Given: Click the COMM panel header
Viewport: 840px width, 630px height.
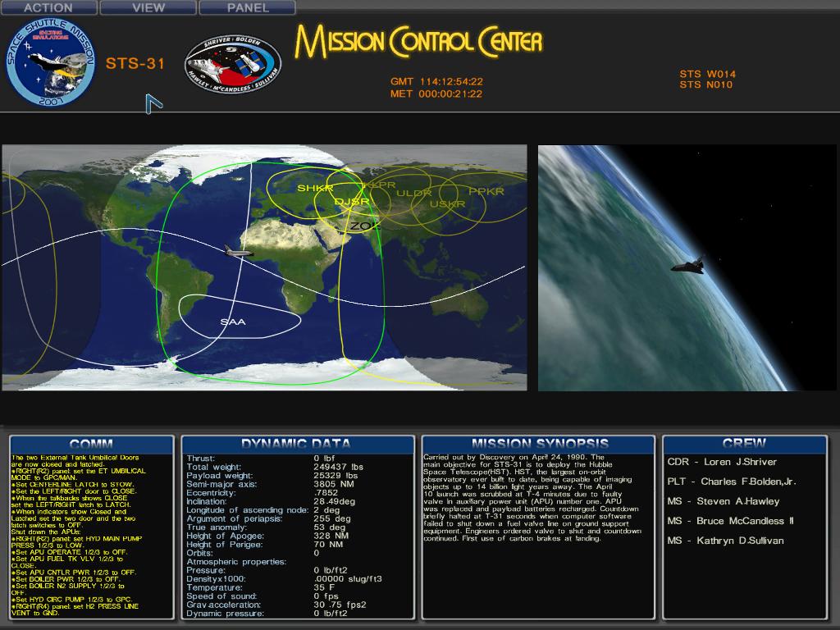Looking at the screenshot, I should pyautogui.click(x=92, y=444).
